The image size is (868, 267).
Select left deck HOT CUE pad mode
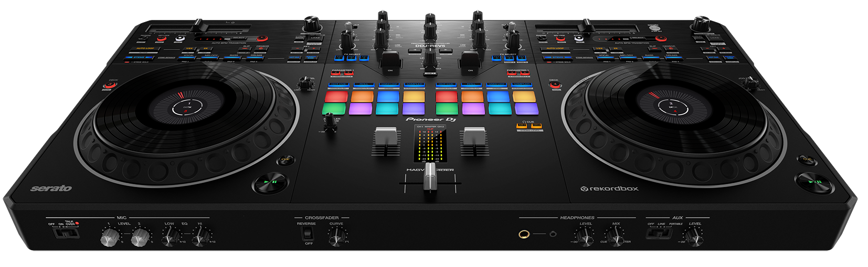tap(338, 85)
